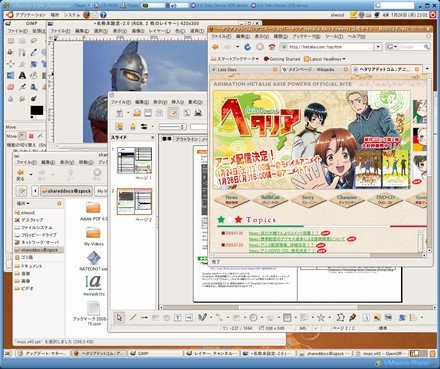Expand the スマートブックマーク bookmarks folder

point(235,59)
